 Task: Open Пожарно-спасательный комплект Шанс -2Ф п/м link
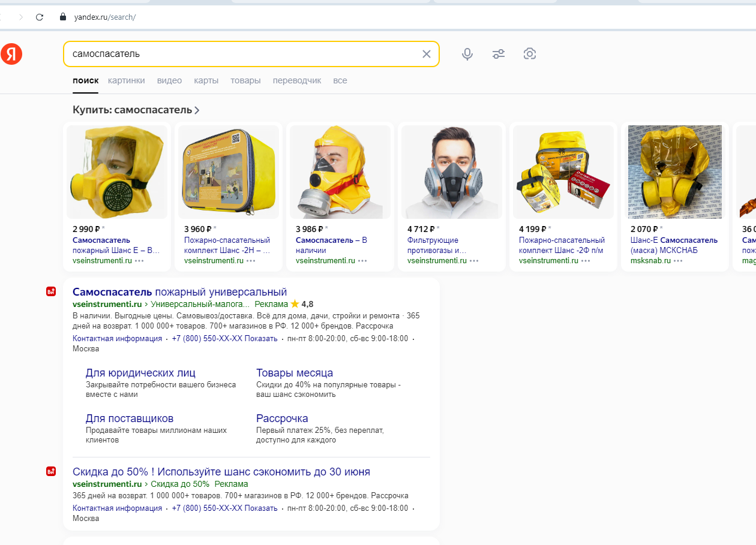(561, 245)
